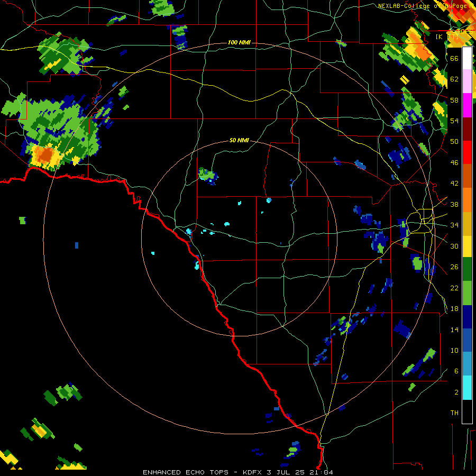Click the legend value '30'
476x476 pixels.
454,246
